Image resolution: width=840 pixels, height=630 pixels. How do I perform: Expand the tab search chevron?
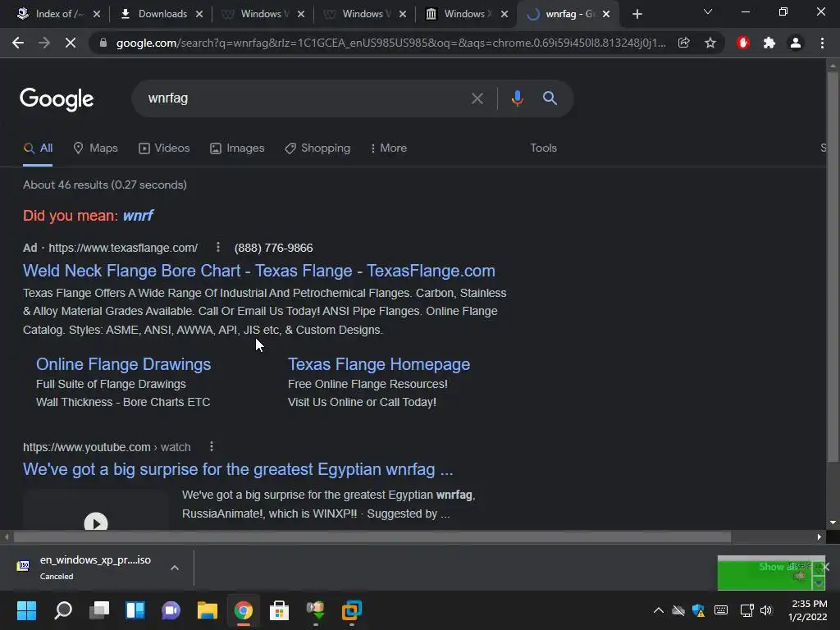tap(708, 11)
